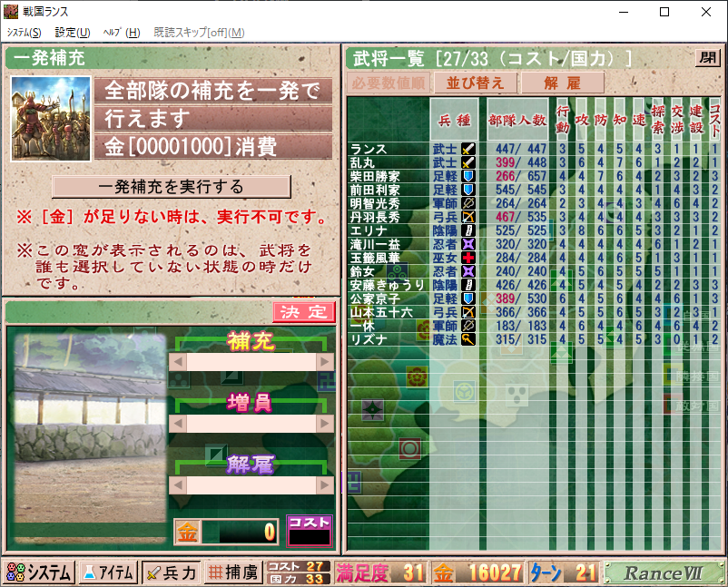Open the 設定(U) menu
The image size is (728, 587).
pos(73,32)
